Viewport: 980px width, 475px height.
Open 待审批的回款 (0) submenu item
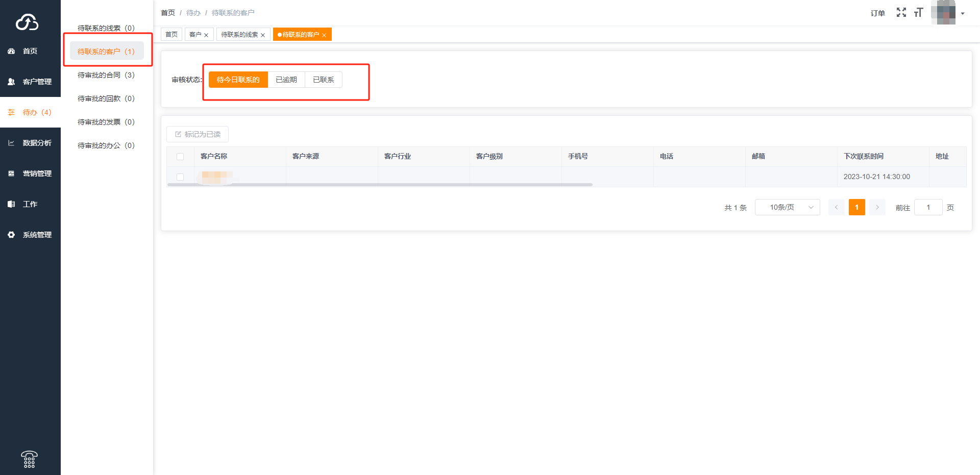[x=106, y=98]
